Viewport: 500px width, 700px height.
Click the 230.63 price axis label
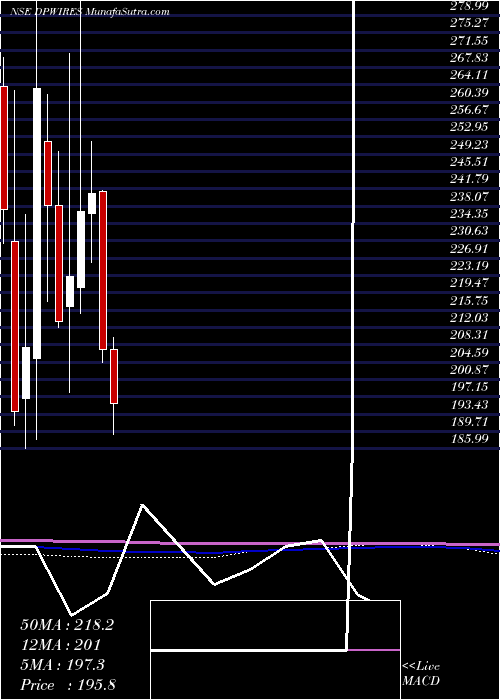coord(468,231)
